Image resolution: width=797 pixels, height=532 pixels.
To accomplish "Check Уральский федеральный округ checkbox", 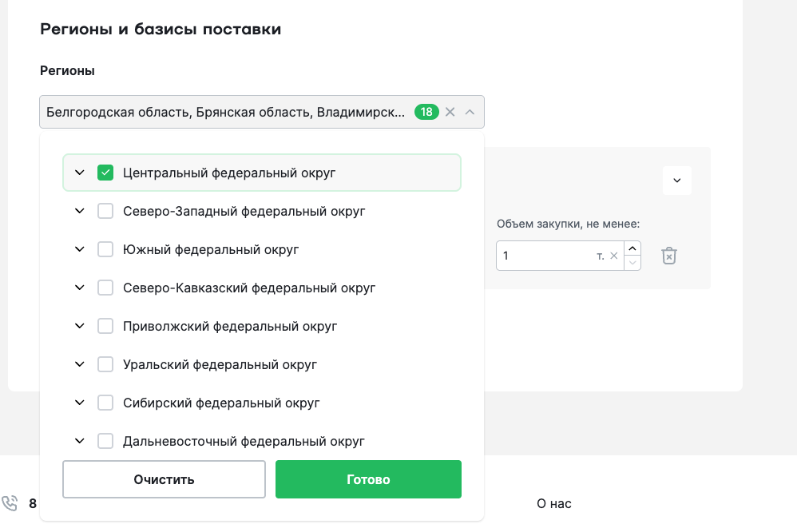I will tap(105, 364).
